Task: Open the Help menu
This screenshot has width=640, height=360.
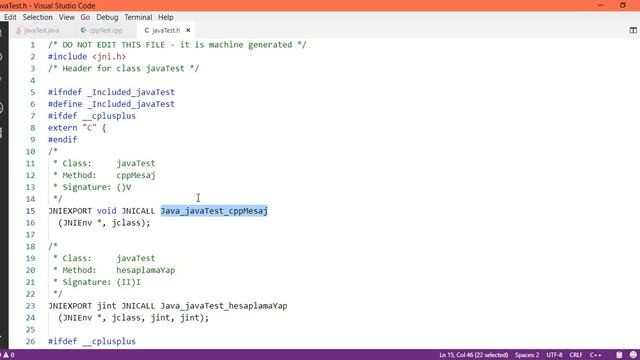Action: click(166, 17)
